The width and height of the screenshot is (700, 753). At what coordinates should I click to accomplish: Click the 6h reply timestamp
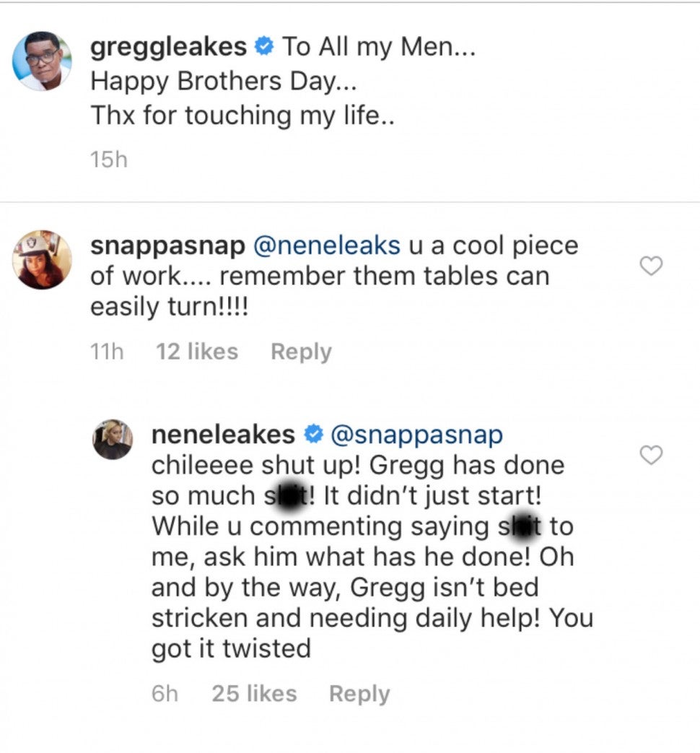[165, 694]
